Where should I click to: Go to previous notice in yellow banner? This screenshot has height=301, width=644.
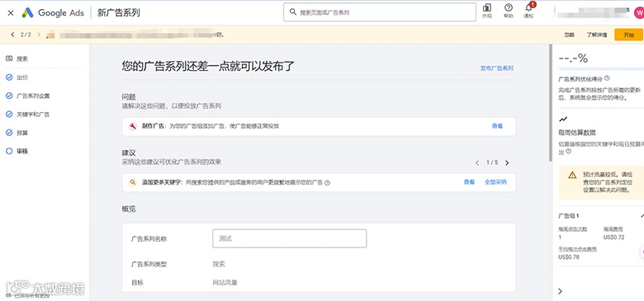(12, 35)
